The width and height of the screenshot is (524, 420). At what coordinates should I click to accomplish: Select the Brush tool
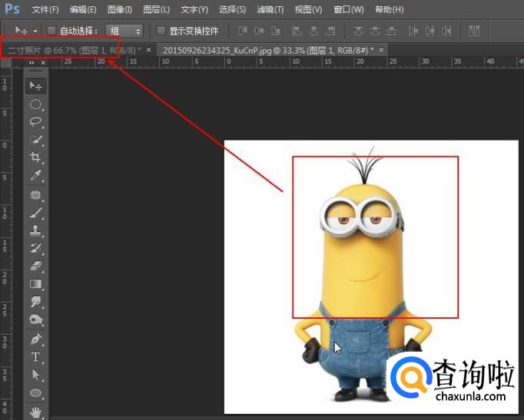pyautogui.click(x=35, y=213)
